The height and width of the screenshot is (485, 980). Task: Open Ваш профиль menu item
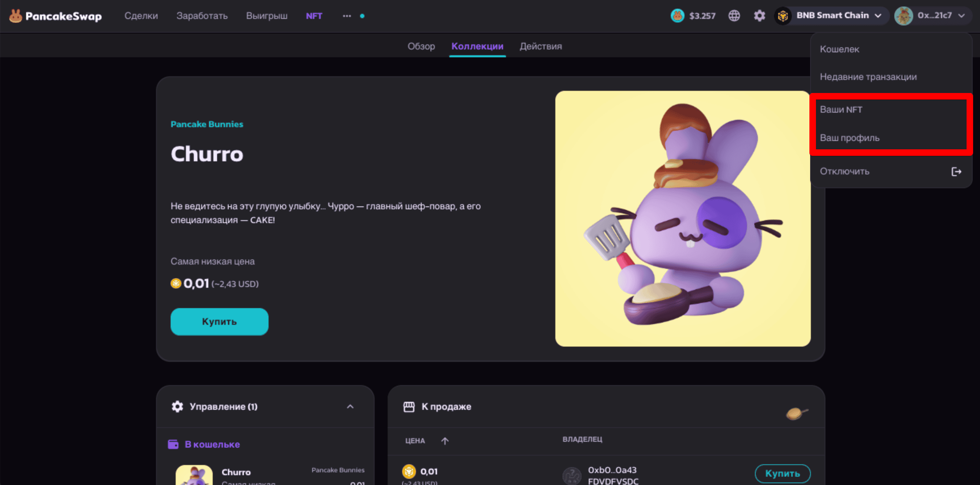click(891, 138)
